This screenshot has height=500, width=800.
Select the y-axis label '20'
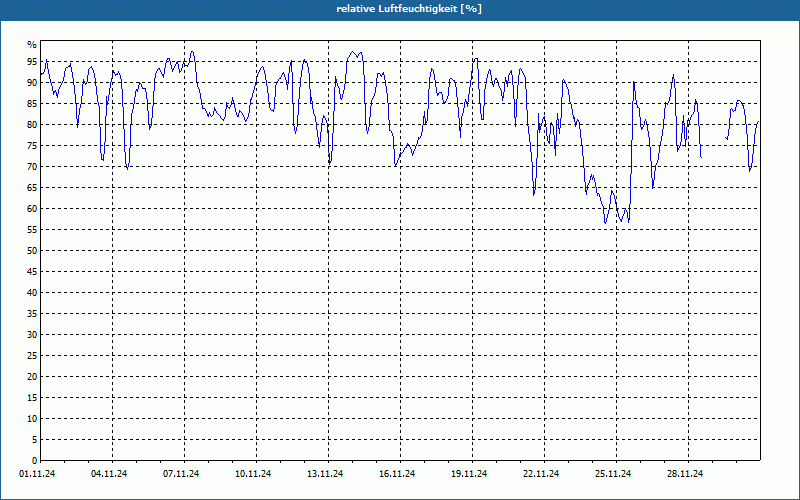pos(32,377)
